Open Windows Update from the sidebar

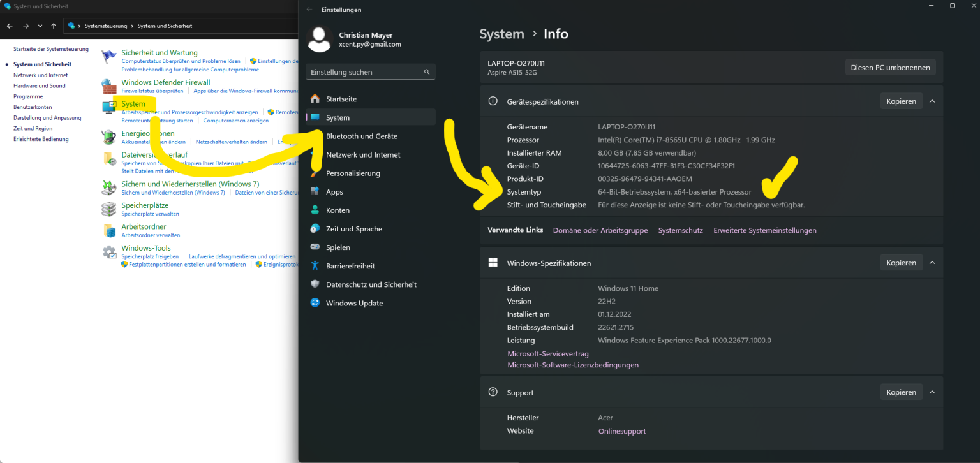click(315, 303)
